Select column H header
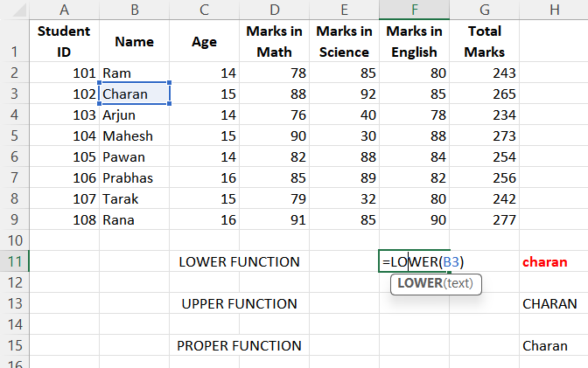The image size is (588, 368). pos(554,9)
